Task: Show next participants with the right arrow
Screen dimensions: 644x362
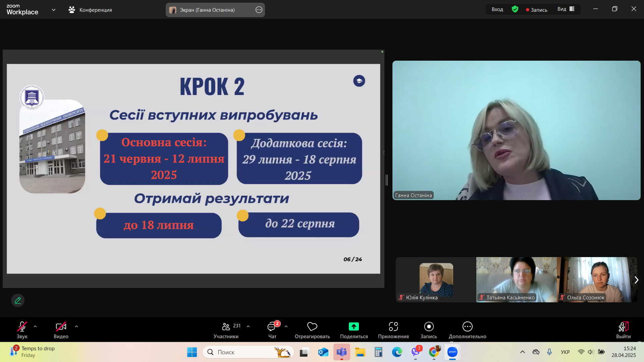Action: [x=636, y=279]
